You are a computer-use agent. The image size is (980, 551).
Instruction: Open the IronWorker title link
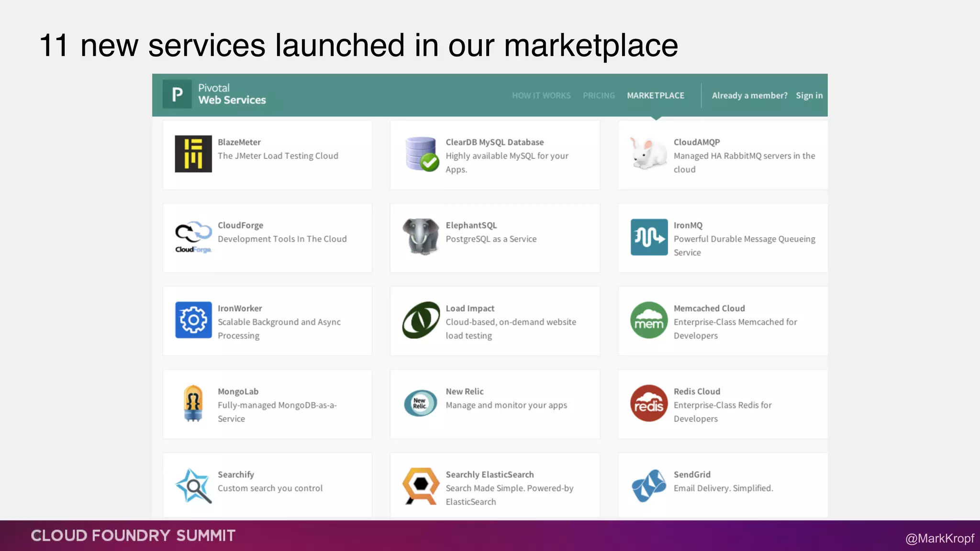(x=240, y=309)
